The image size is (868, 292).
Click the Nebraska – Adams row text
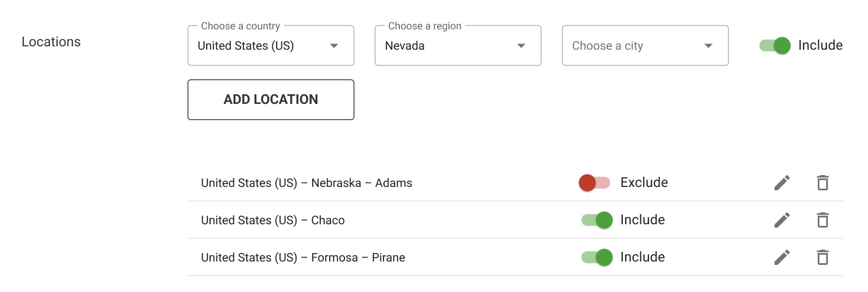[307, 182]
